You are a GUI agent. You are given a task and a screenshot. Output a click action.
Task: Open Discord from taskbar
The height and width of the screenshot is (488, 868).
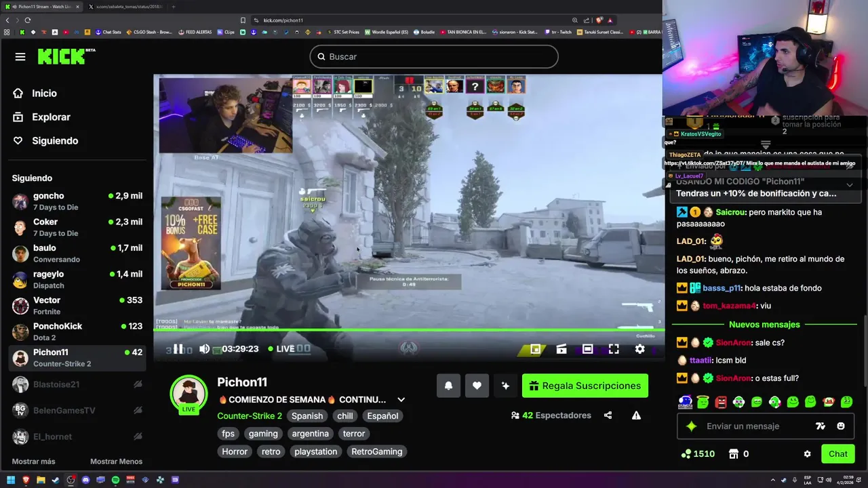pyautogui.click(x=85, y=480)
